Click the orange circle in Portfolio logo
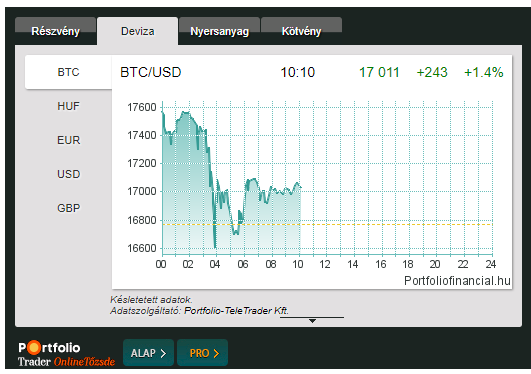 pyautogui.click(x=34, y=347)
